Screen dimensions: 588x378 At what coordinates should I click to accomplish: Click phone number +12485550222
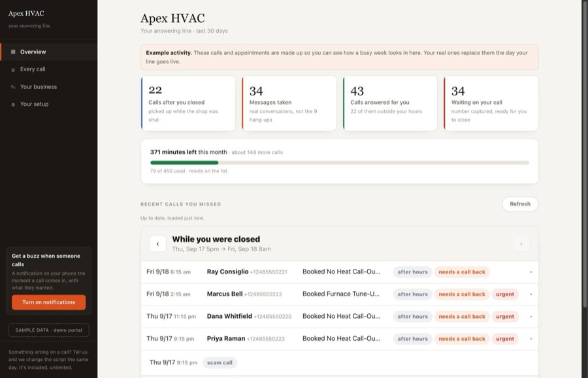pyautogui.click(x=263, y=294)
